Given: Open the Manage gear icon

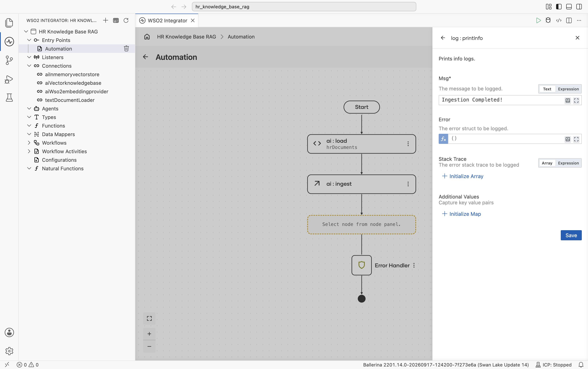Looking at the screenshot, I should click(x=9, y=351).
